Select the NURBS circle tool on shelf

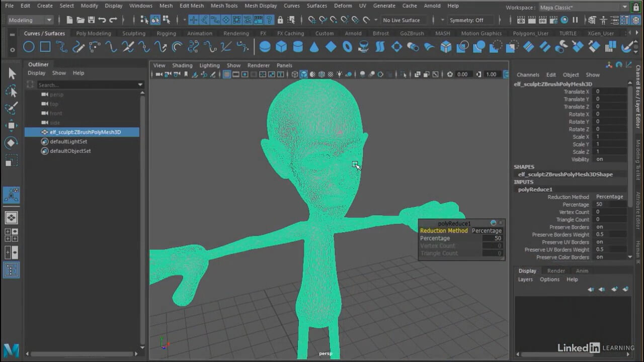(x=29, y=47)
